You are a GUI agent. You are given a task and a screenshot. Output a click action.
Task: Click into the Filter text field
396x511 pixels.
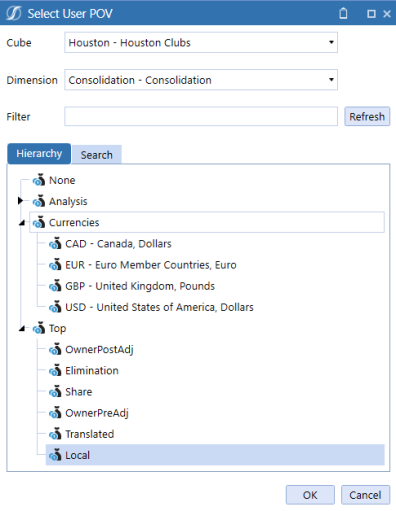pos(201,116)
